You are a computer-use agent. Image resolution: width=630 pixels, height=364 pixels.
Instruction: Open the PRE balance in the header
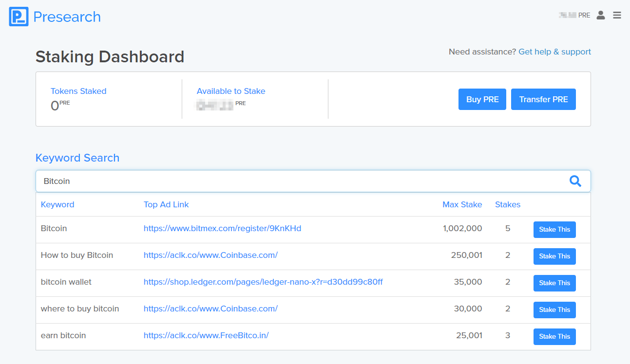pyautogui.click(x=574, y=15)
